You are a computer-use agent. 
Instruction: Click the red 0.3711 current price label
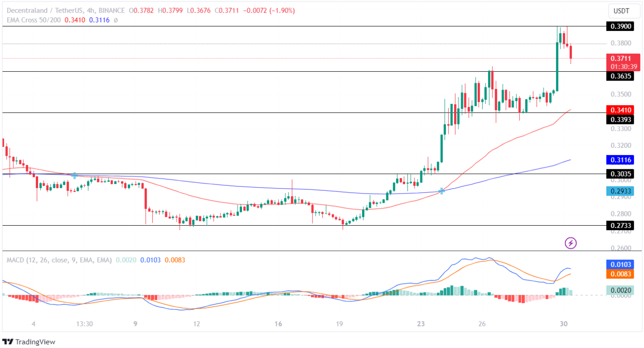click(621, 58)
